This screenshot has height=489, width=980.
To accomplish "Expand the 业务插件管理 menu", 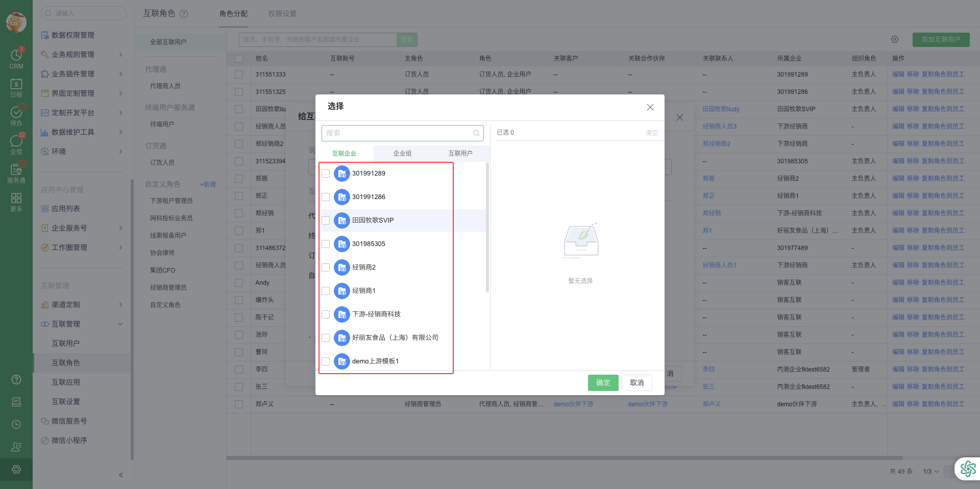I will tap(120, 74).
